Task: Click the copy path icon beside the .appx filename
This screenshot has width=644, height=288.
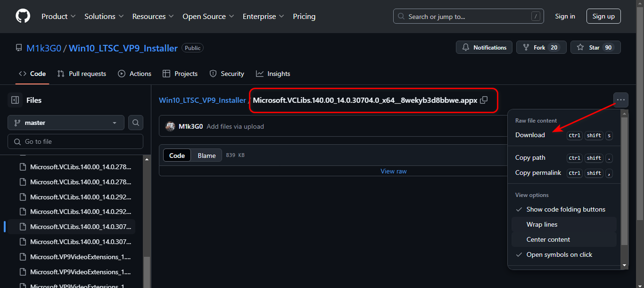Action: tap(484, 100)
